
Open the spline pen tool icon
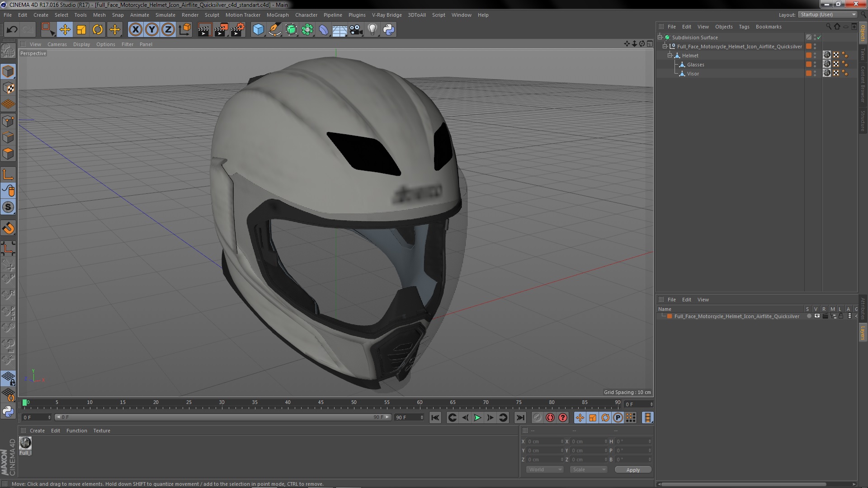coord(274,30)
